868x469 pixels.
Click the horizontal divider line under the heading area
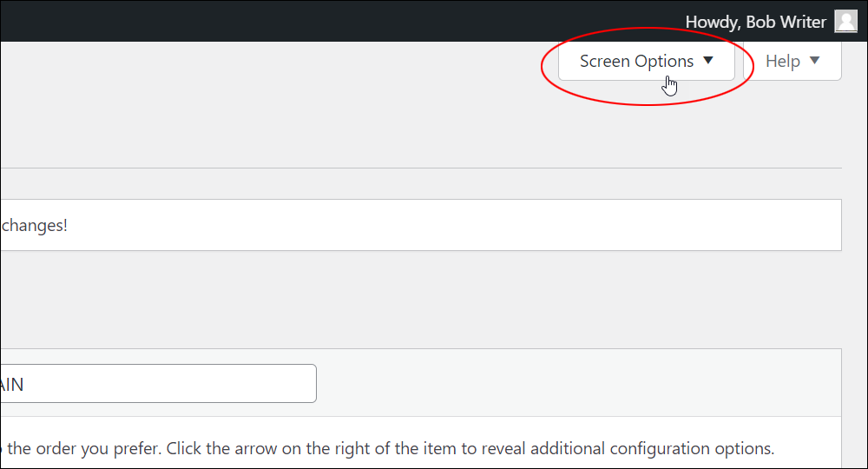[x=421, y=168]
